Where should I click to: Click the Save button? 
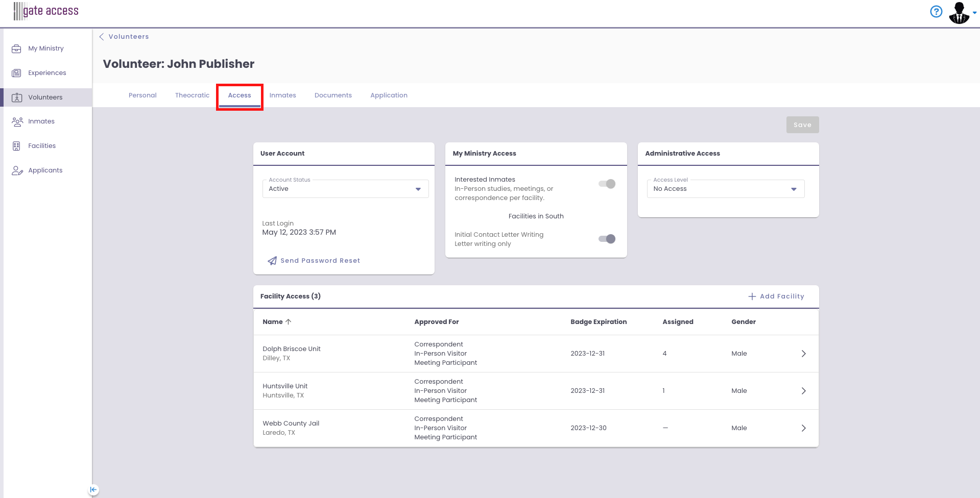tap(803, 125)
